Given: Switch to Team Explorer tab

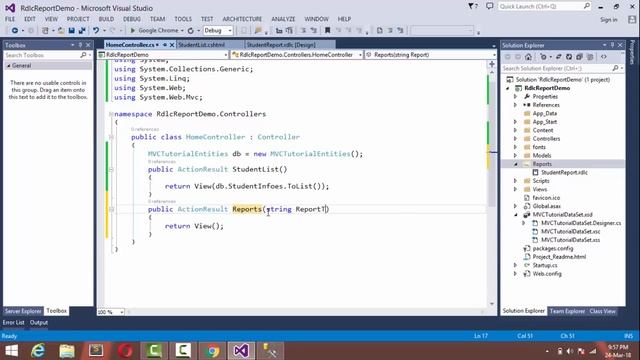Looking at the screenshot, I should click(567, 311).
